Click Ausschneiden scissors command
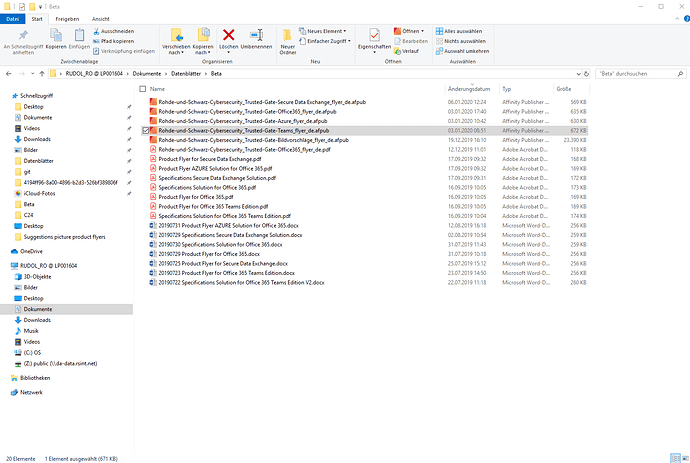 pyautogui.click(x=114, y=31)
